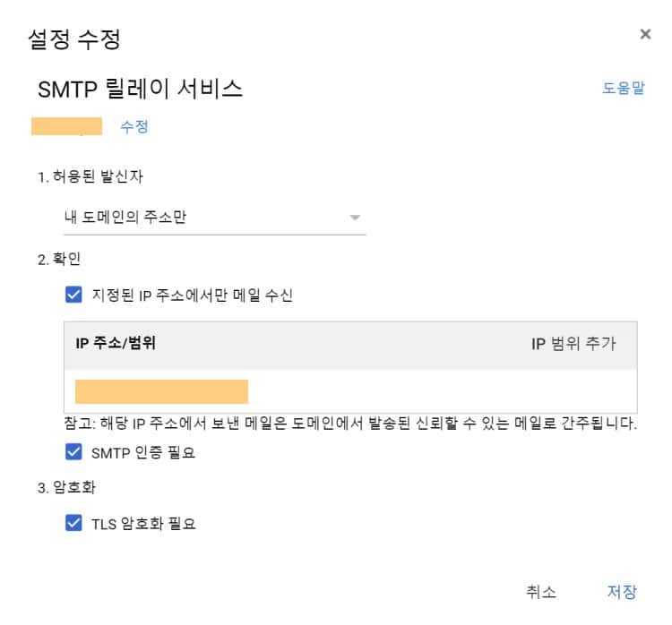Uncheck 지정된 IP 주소에서만 메일 수신 checkbox
Image resolution: width=672 pixels, height=625 pixels.
pyautogui.click(x=74, y=295)
